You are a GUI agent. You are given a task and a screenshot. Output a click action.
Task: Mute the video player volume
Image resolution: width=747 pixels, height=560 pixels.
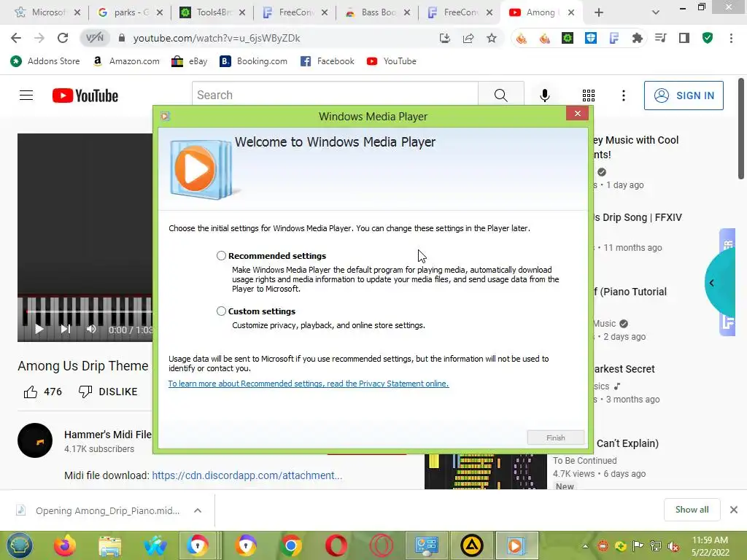(91, 329)
